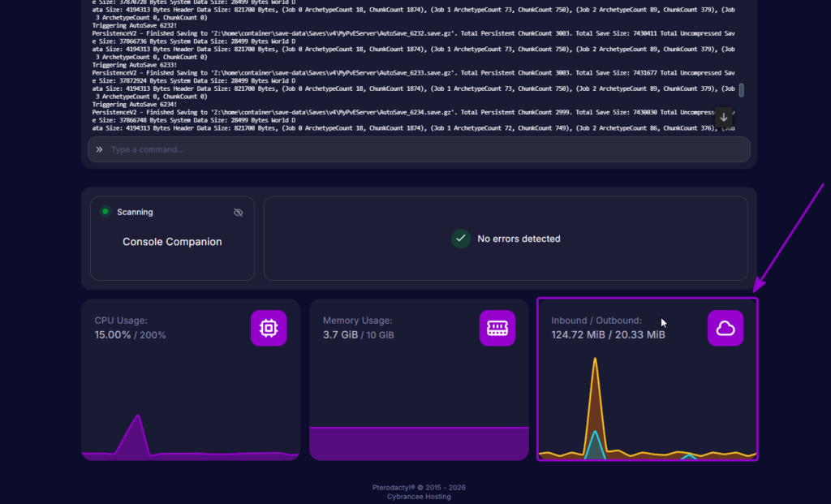Click the Memory Usage label
Screen dimensions: 831x504
click(x=358, y=321)
